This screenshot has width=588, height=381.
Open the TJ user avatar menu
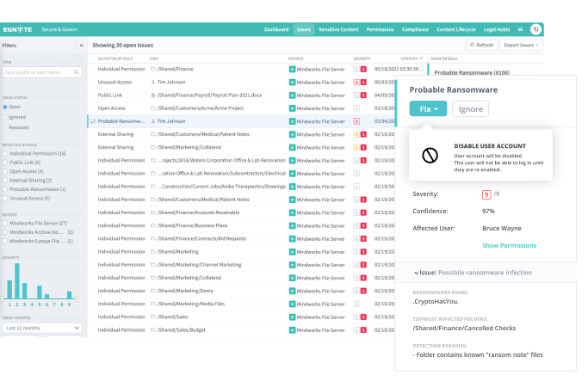point(535,28)
